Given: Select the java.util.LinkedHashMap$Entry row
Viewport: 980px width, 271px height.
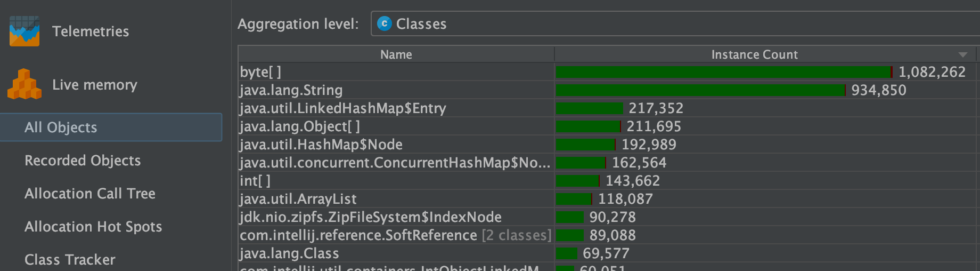Looking at the screenshot, I should (x=343, y=108).
